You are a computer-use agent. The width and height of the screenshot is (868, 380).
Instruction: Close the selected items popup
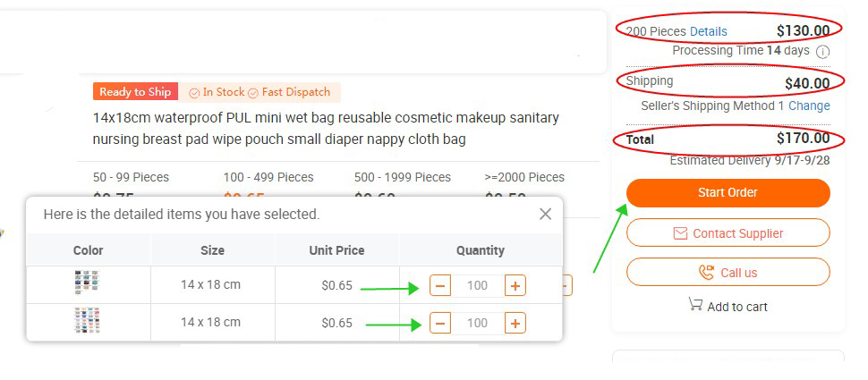[545, 214]
